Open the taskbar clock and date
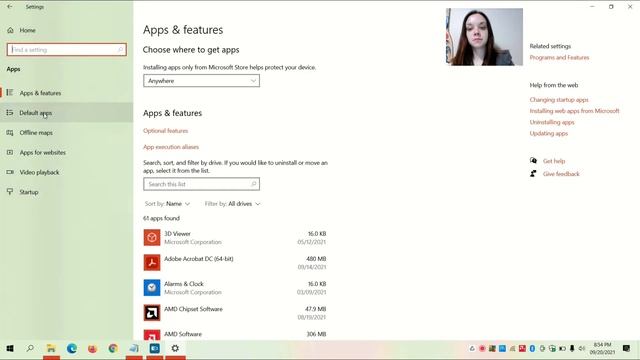This screenshot has width=640, height=360. pyautogui.click(x=602, y=348)
